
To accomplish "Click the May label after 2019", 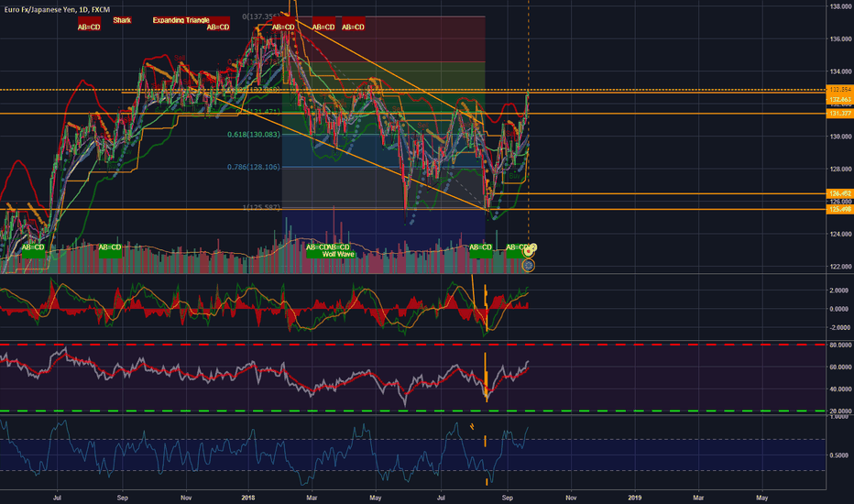I will click(x=762, y=498).
